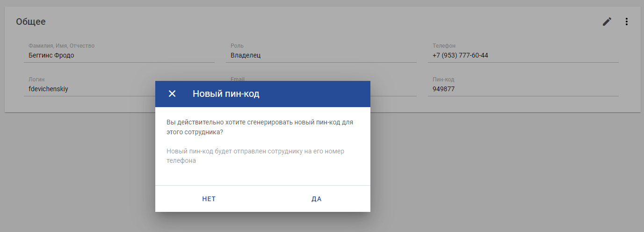Click the Общее section heading

[31, 22]
